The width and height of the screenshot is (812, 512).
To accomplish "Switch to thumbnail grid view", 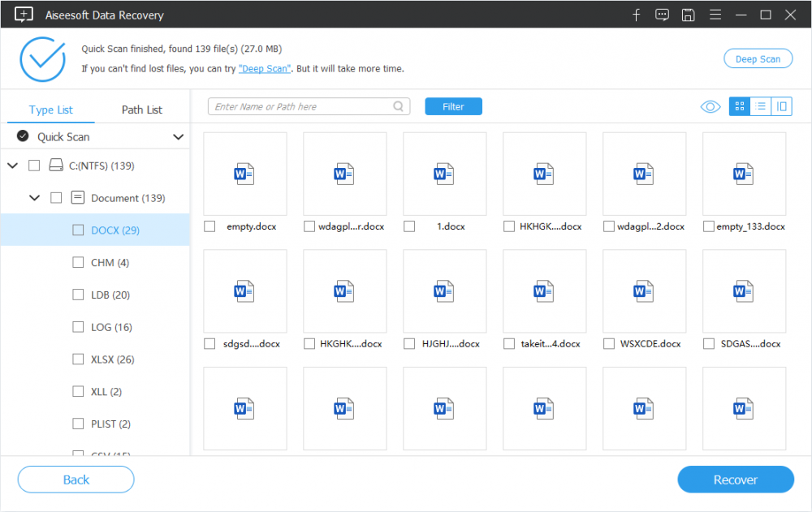I will 739,106.
